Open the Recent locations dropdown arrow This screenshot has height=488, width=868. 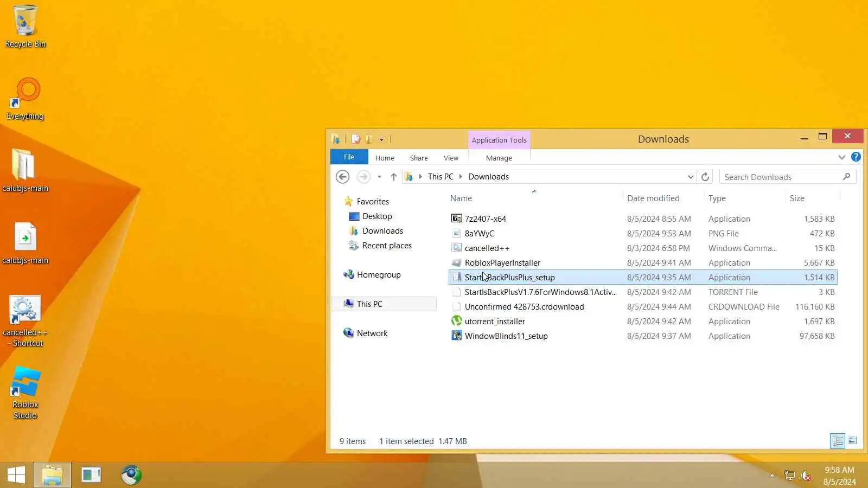tap(379, 177)
